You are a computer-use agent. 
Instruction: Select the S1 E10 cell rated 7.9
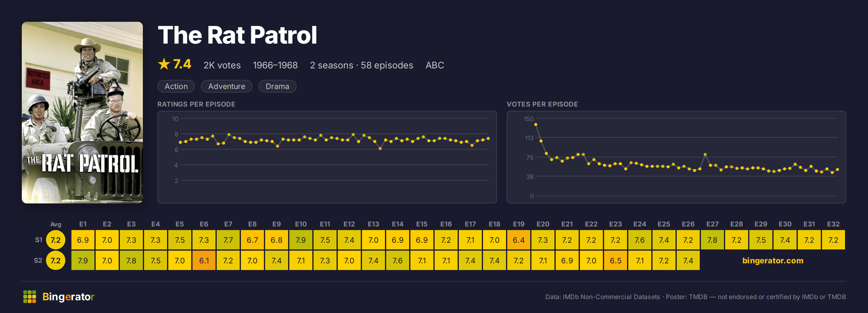tap(301, 240)
